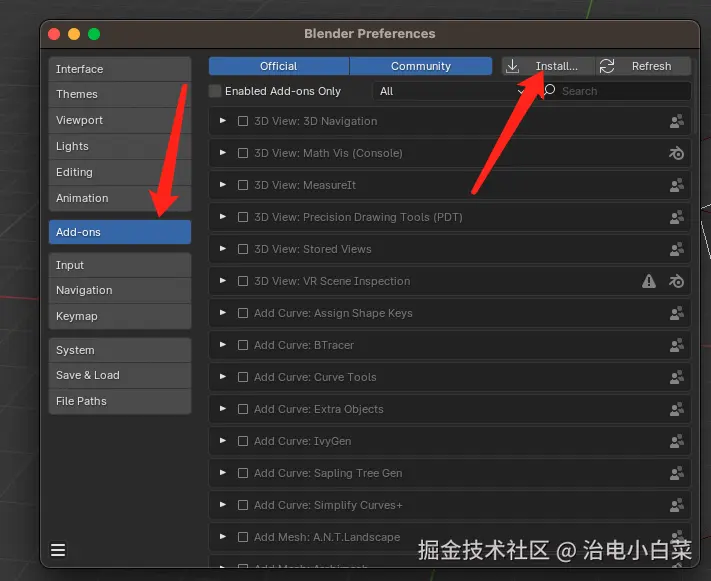Enable the Extra Objects add-on checkbox
Viewport: 711px width, 581px height.
click(243, 409)
